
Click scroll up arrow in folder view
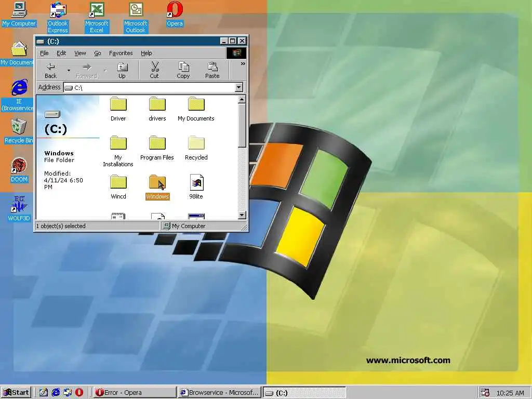242,99
